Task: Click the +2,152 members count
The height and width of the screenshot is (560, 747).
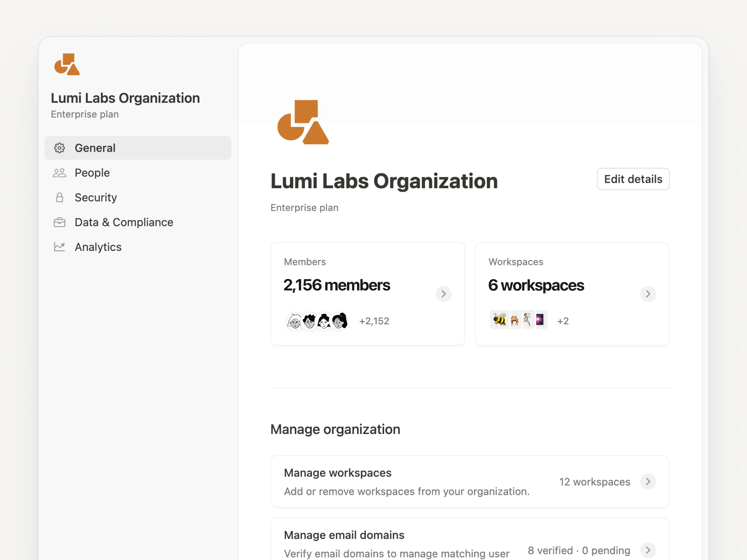Action: click(x=374, y=321)
